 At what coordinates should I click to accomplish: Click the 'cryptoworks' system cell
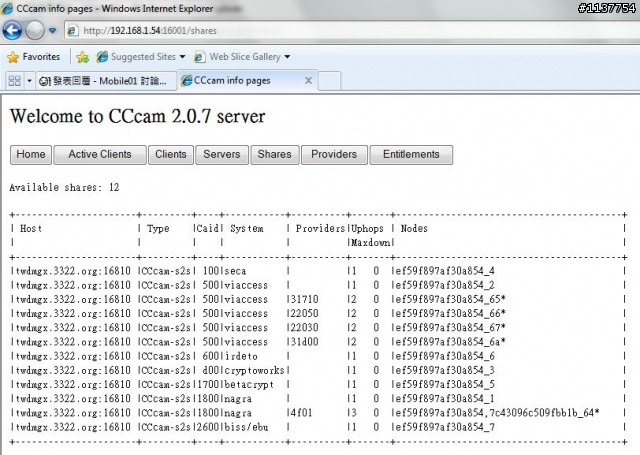tap(254, 371)
